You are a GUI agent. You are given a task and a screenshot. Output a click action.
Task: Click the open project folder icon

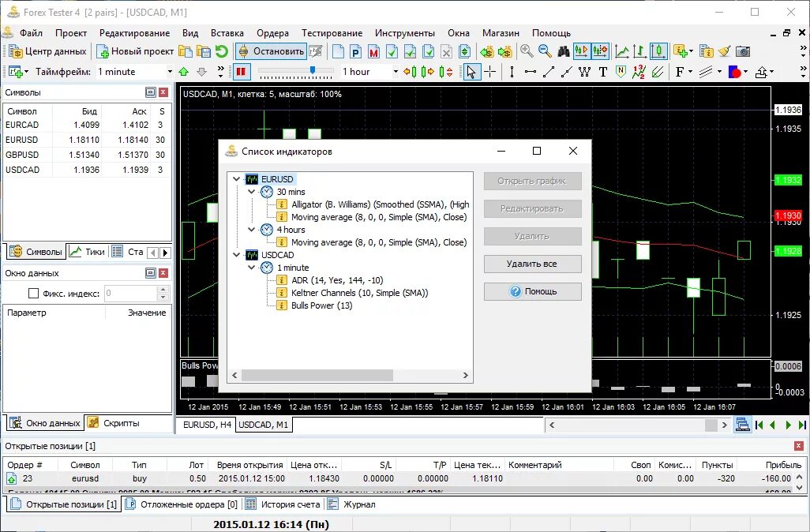[x=186, y=51]
